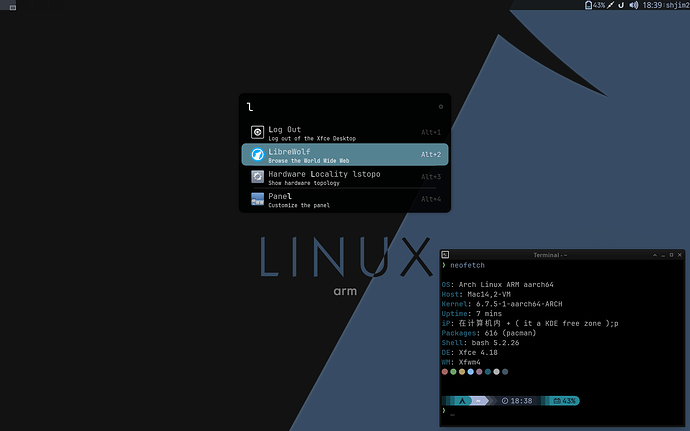The width and height of the screenshot is (690, 431).
Task: Click the Hardware Locality lstopo gear icon
Action: 257,177
